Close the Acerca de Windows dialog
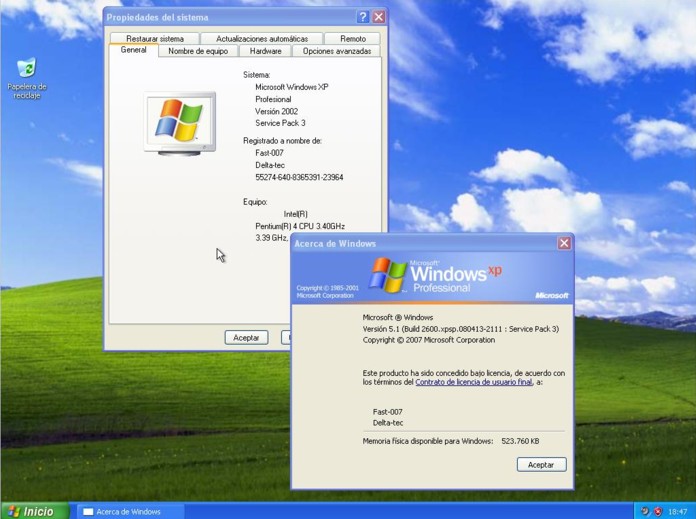The image size is (696, 519). [564, 243]
